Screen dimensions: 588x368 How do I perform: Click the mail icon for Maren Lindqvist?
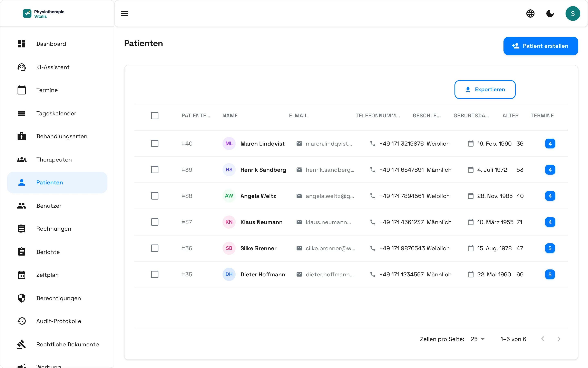click(x=299, y=144)
